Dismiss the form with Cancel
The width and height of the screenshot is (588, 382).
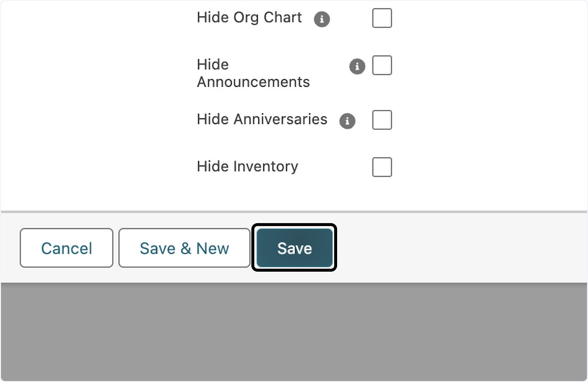[x=66, y=248]
